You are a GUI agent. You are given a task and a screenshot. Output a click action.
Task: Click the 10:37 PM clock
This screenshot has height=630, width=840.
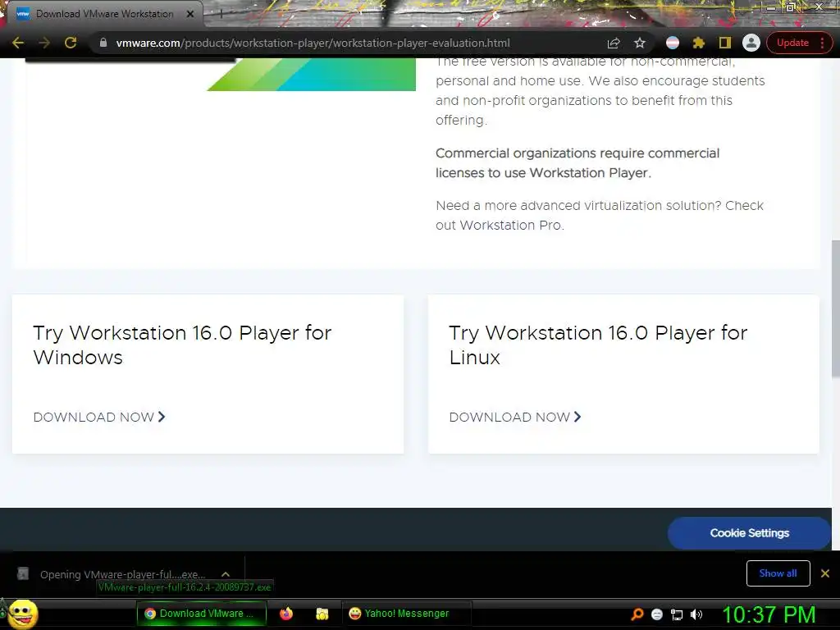tap(769, 614)
